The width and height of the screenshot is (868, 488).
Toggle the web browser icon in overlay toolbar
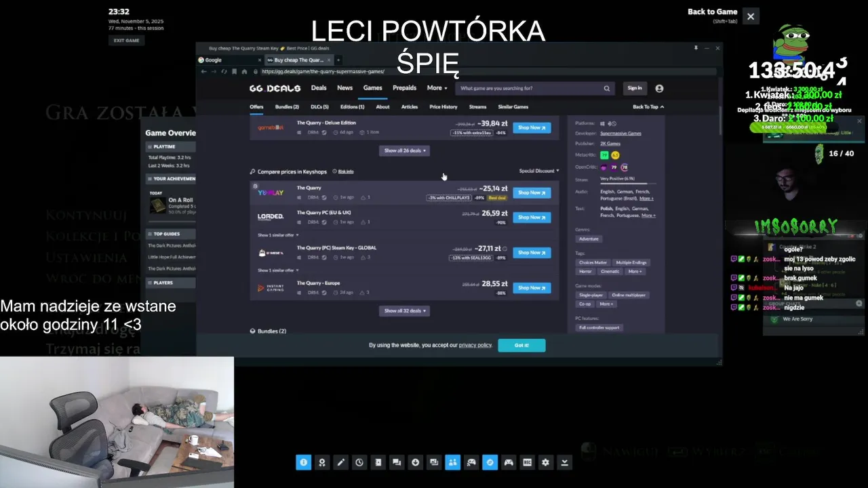[490, 462]
